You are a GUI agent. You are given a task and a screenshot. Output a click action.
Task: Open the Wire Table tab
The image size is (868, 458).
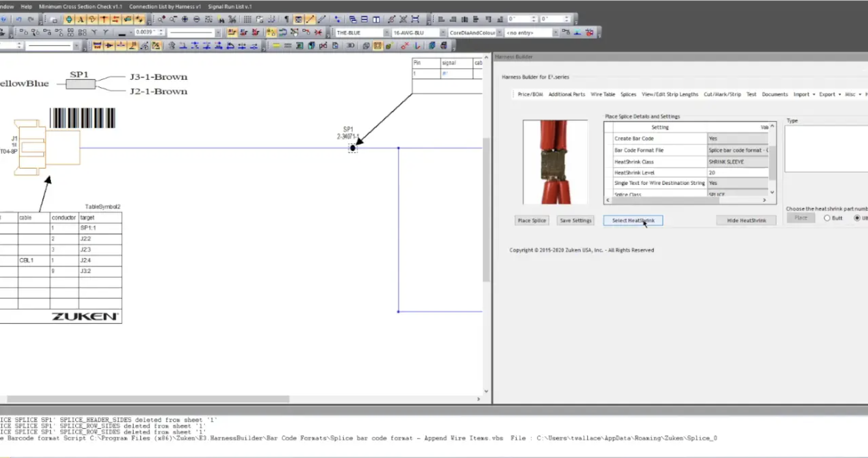coord(602,94)
